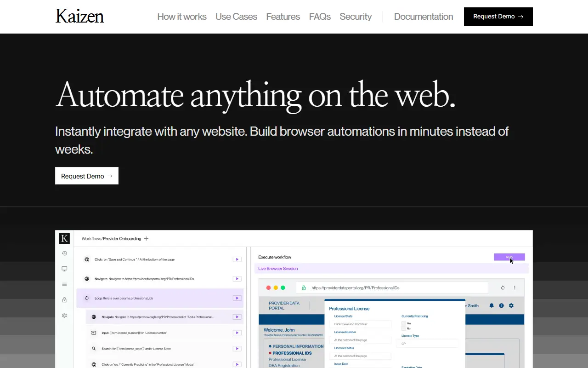The image size is (588, 368).
Task: Play the Search License State step
Action: coord(237,349)
